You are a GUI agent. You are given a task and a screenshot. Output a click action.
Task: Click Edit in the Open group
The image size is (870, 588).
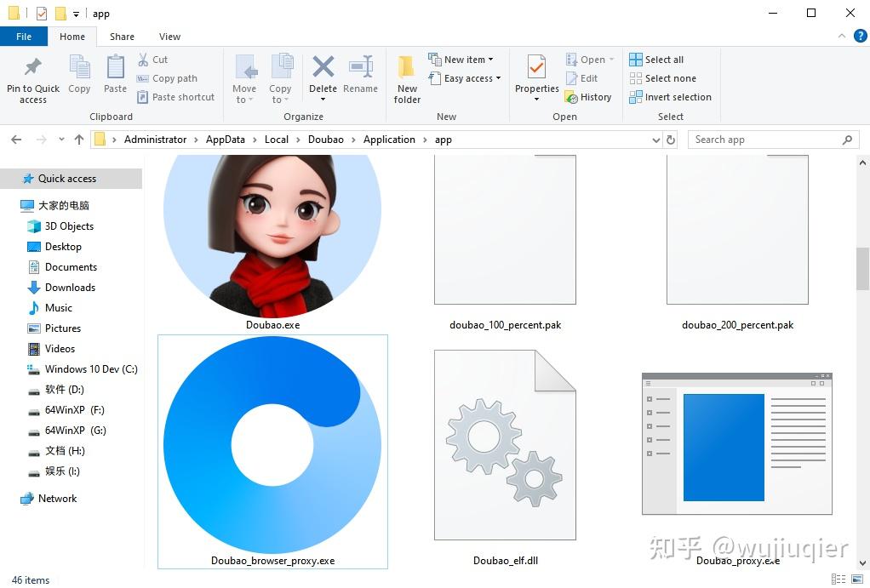(581, 78)
